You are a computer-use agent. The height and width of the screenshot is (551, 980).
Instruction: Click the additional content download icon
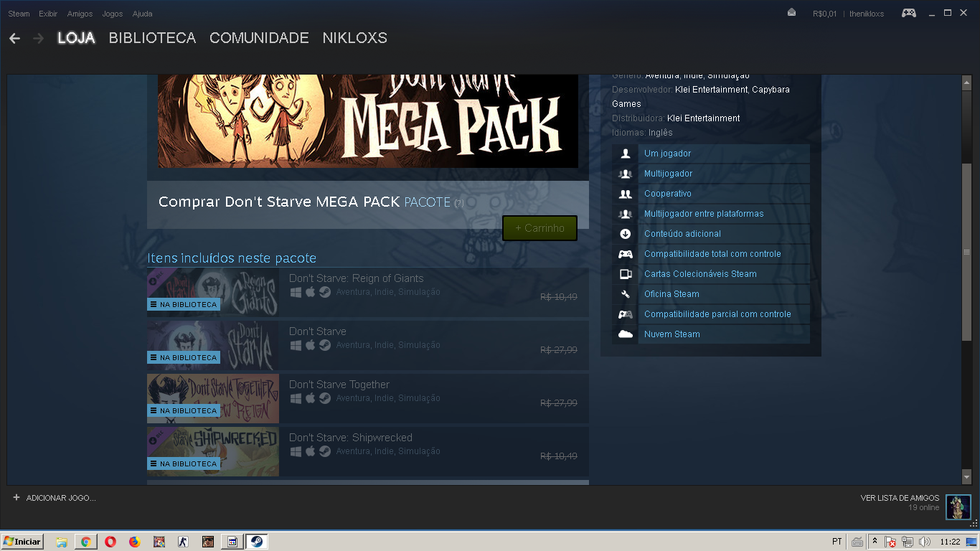tap(626, 234)
